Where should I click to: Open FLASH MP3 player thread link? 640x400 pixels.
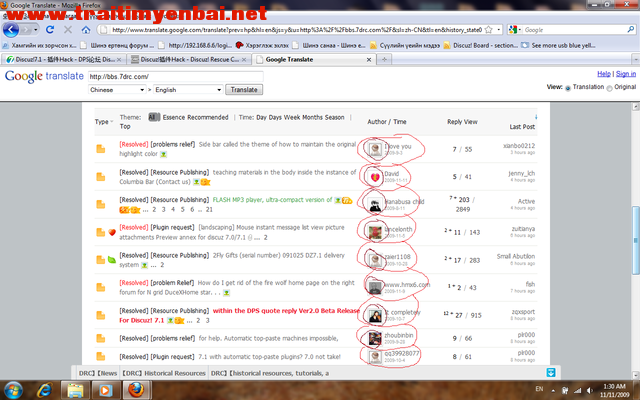(272, 200)
